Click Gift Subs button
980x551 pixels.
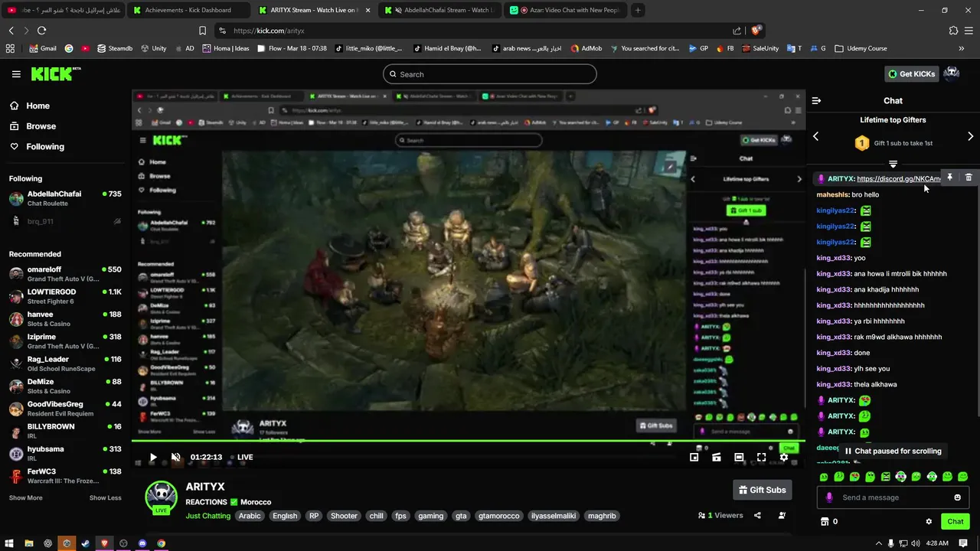[x=762, y=490]
